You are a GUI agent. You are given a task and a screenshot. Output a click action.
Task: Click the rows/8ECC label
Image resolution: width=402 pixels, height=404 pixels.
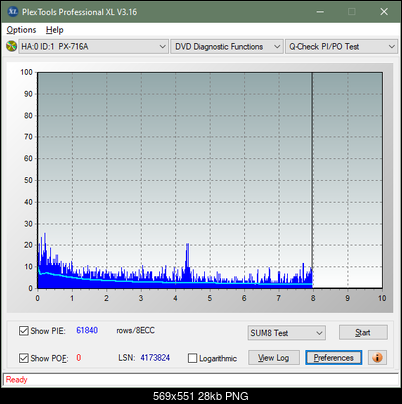(x=135, y=330)
